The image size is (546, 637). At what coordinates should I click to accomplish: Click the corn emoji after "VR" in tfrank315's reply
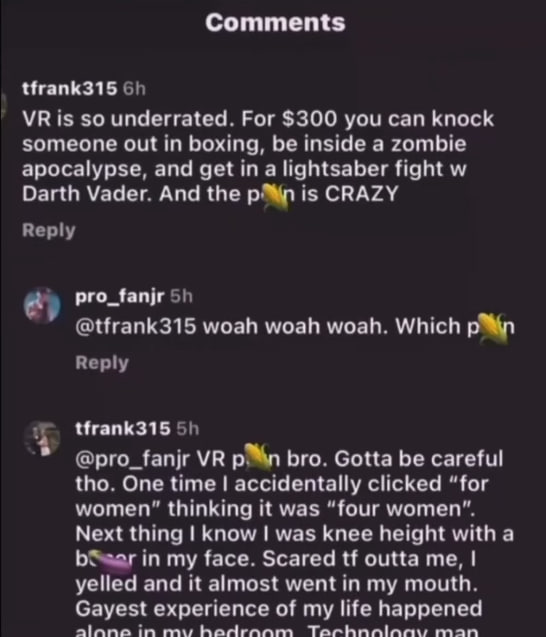[x=258, y=457]
